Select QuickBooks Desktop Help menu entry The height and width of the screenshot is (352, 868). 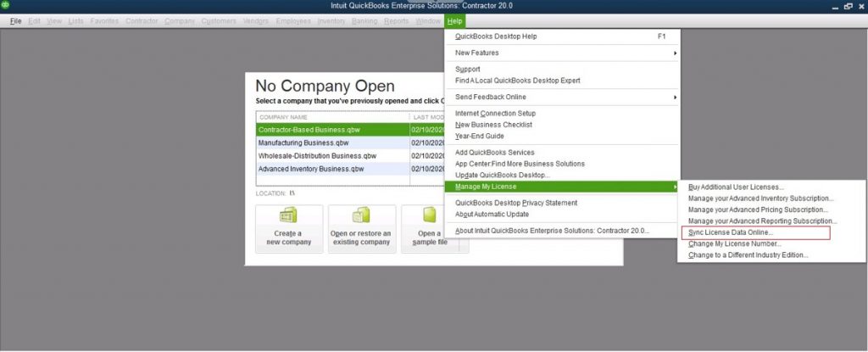563,36
